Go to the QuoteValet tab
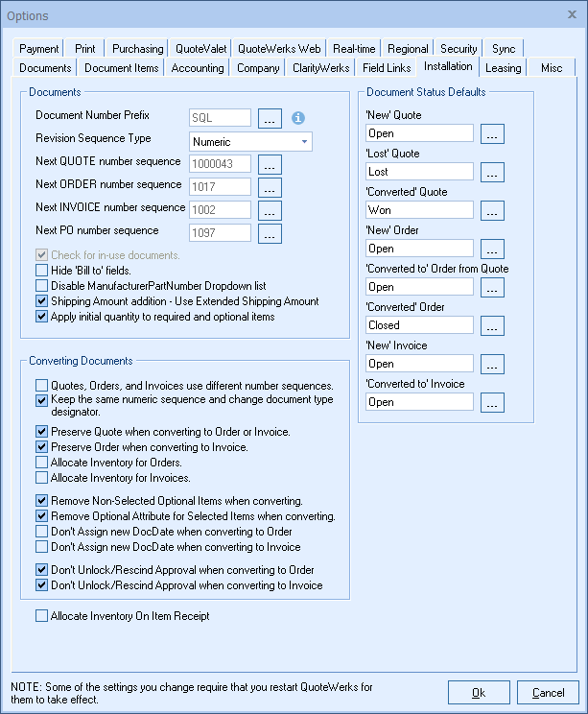This screenshot has height=714, width=588. tap(200, 49)
